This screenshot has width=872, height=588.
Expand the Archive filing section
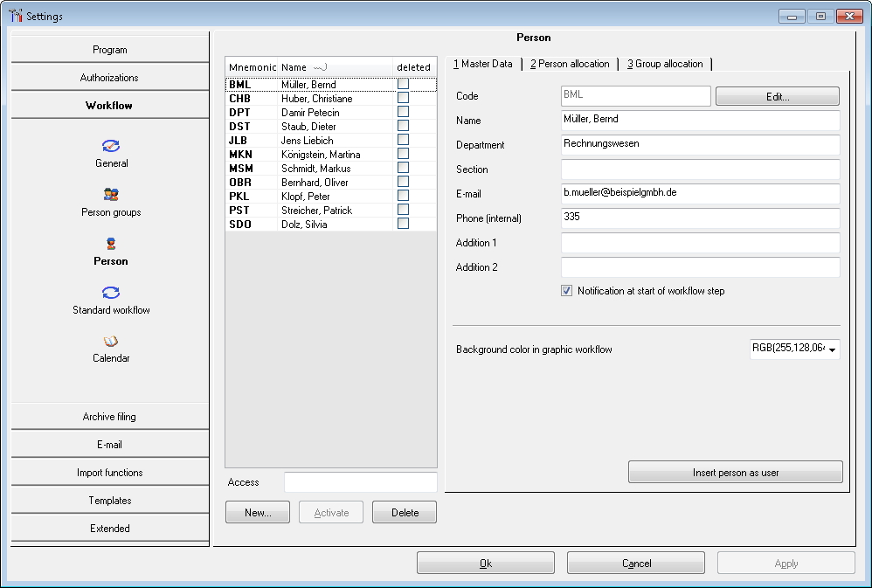click(109, 416)
